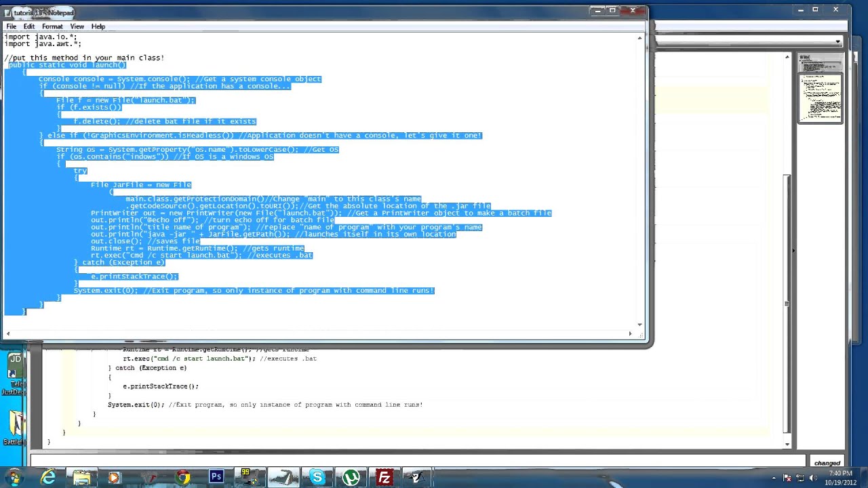Image resolution: width=868 pixels, height=488 pixels.
Task: Click Notepad horizontal scrollbar right arrow
Action: coord(630,333)
